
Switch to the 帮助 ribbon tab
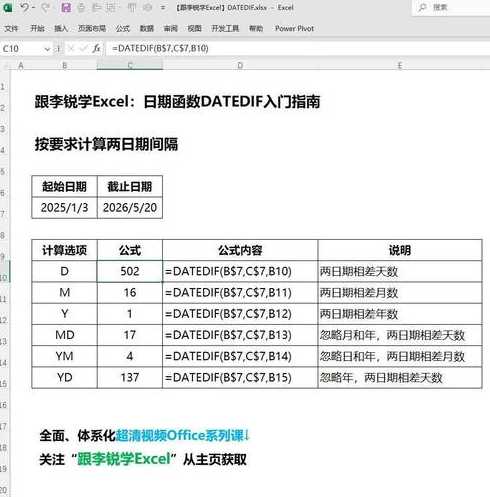[x=256, y=29]
